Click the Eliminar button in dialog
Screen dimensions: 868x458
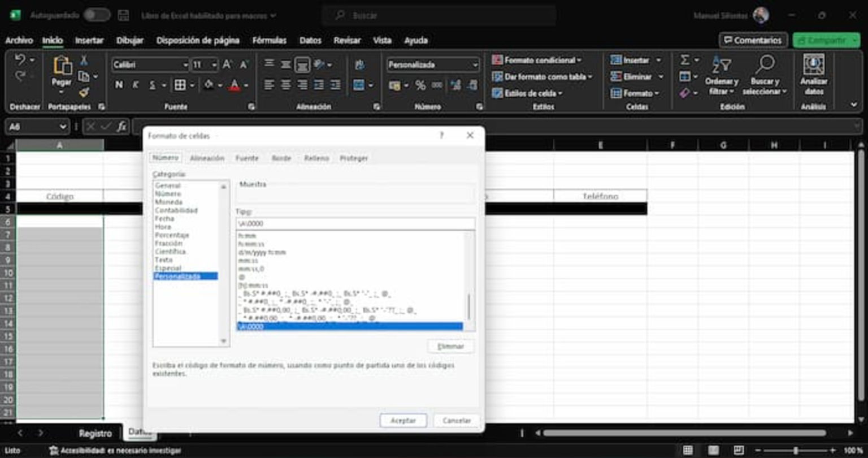(451, 346)
